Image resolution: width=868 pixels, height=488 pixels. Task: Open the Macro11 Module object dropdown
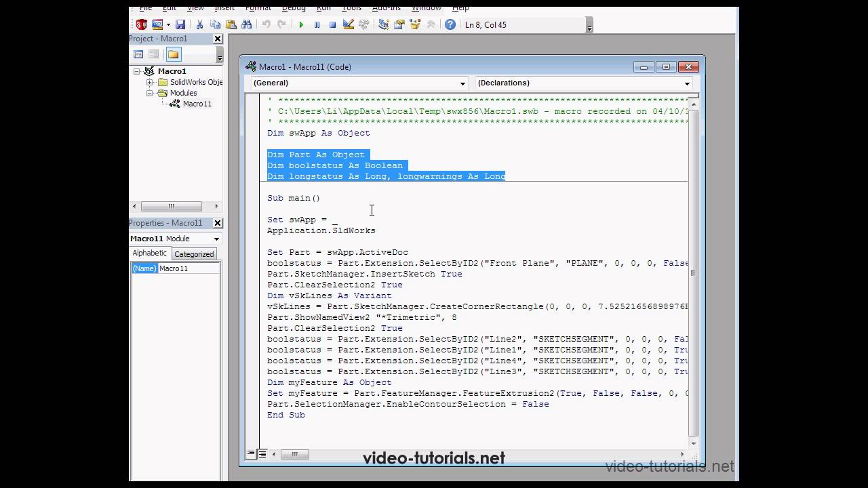click(x=216, y=239)
